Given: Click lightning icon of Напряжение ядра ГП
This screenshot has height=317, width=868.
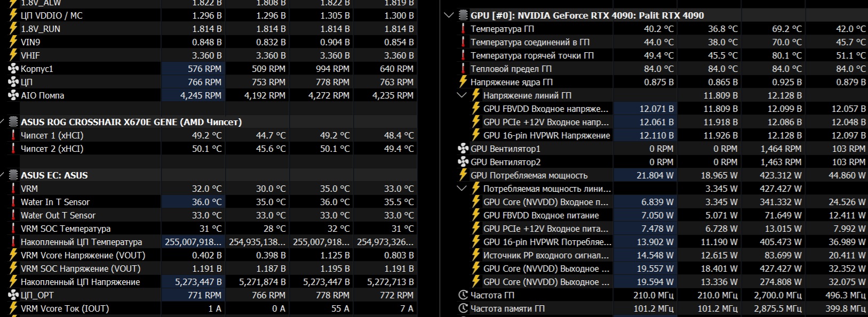Looking at the screenshot, I should pyautogui.click(x=463, y=82).
